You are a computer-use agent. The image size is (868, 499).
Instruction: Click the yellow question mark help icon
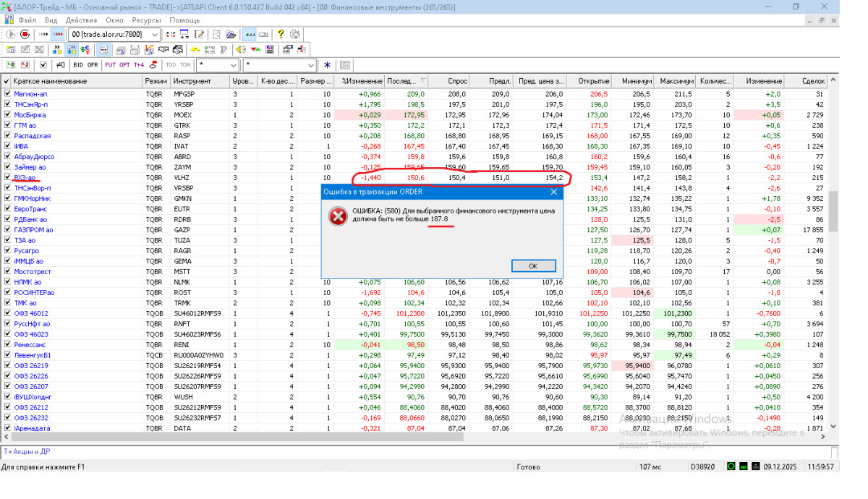(x=280, y=34)
